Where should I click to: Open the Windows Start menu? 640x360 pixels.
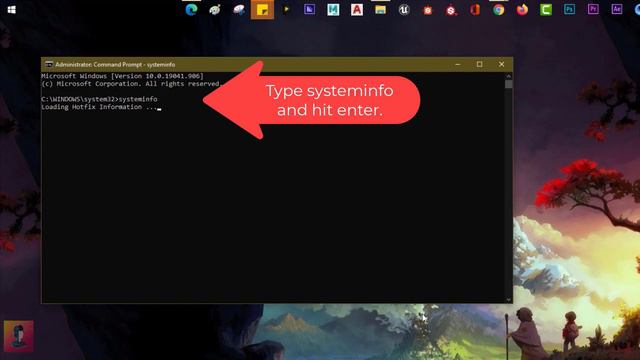pos(11,10)
